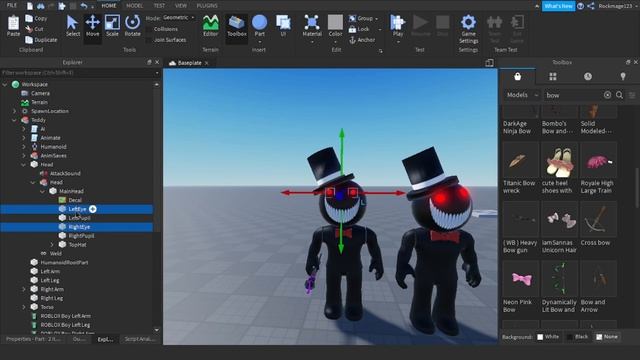Viewport: 640px width, 360px height.
Task: Expand the SpawnLocation node
Action: [14, 111]
